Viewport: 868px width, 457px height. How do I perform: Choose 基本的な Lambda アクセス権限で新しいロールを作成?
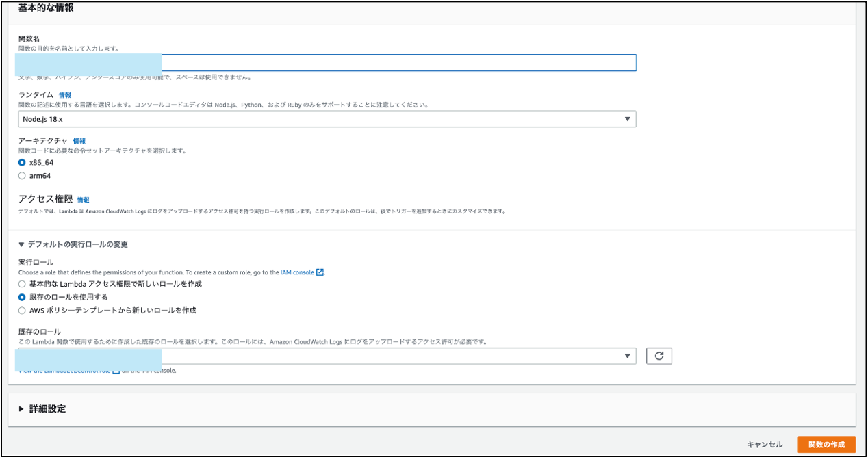[21, 284]
